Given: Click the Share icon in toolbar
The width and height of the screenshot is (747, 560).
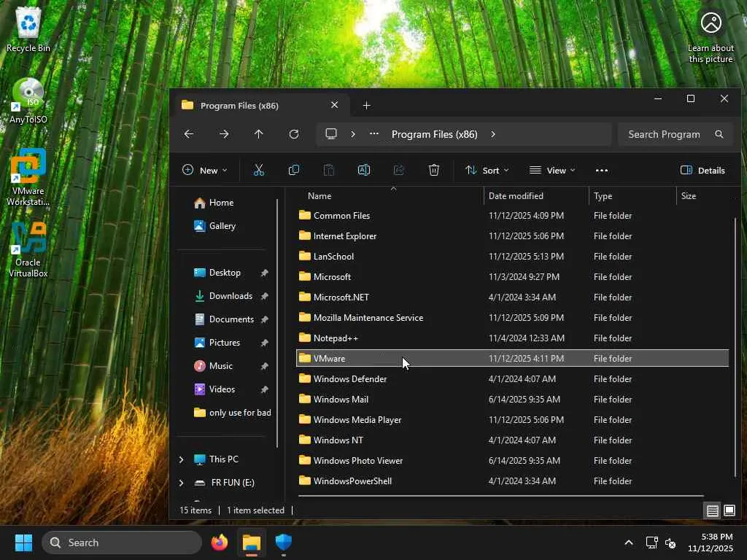Looking at the screenshot, I should click(399, 170).
